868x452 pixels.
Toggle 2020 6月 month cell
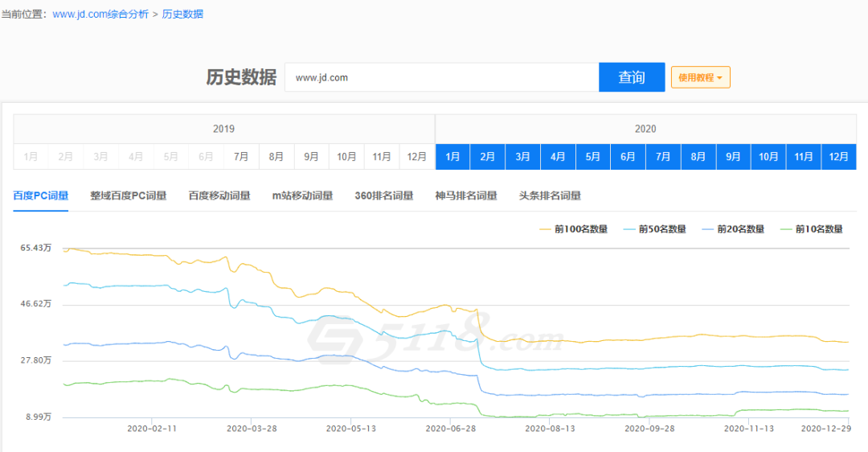point(628,157)
